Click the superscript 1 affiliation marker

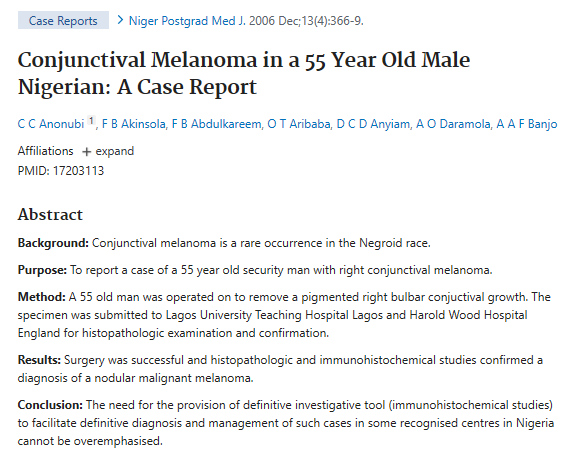[91, 120]
